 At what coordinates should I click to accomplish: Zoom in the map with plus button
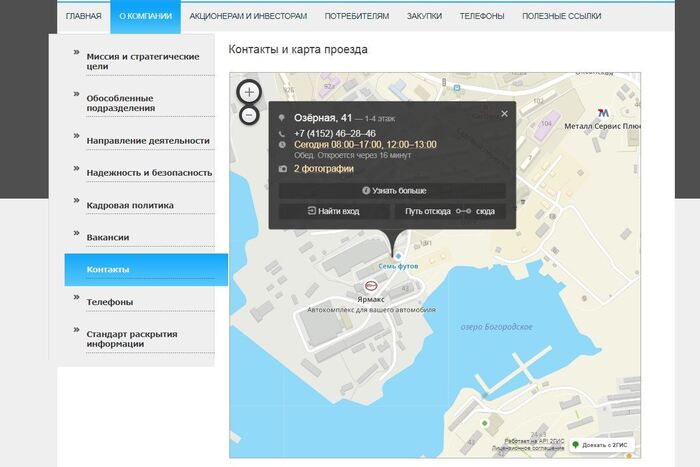(x=249, y=92)
